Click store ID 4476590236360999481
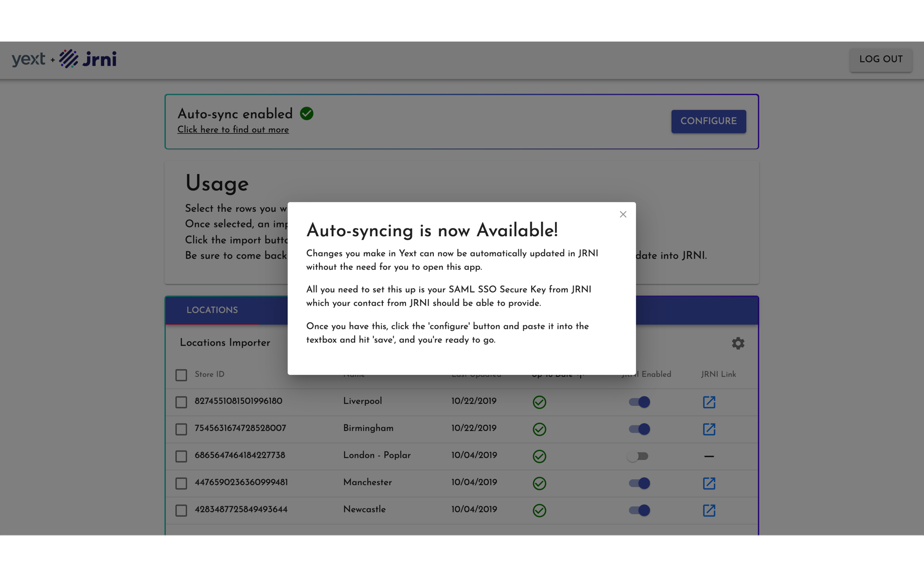Image resolution: width=924 pixels, height=577 pixels. pyautogui.click(x=241, y=483)
